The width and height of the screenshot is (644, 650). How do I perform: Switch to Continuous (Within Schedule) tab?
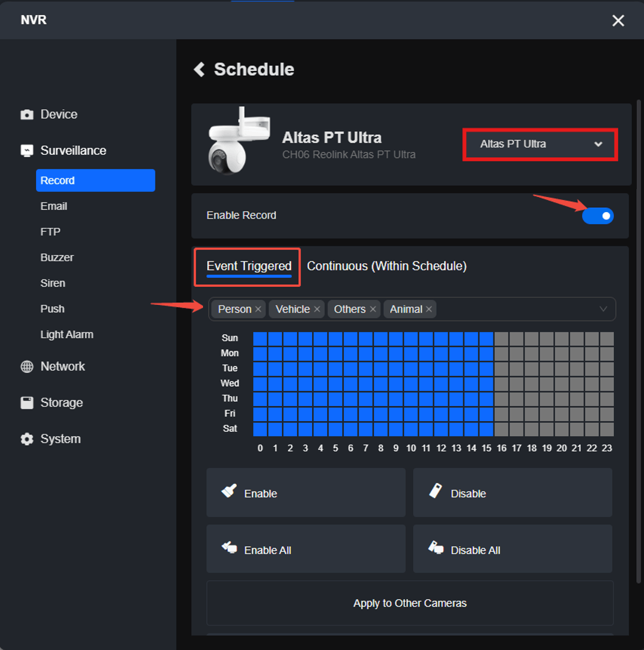coord(387,266)
